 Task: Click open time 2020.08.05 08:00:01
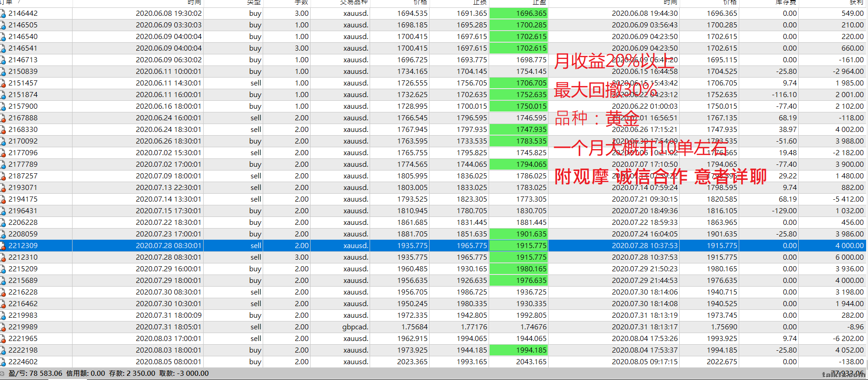(x=169, y=362)
